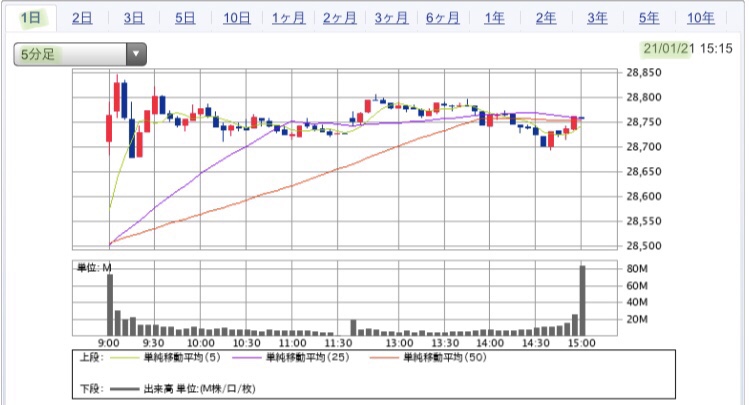Click the 単純移動平均(5) legend entry
This screenshot has width=749, height=405.
tap(182, 357)
